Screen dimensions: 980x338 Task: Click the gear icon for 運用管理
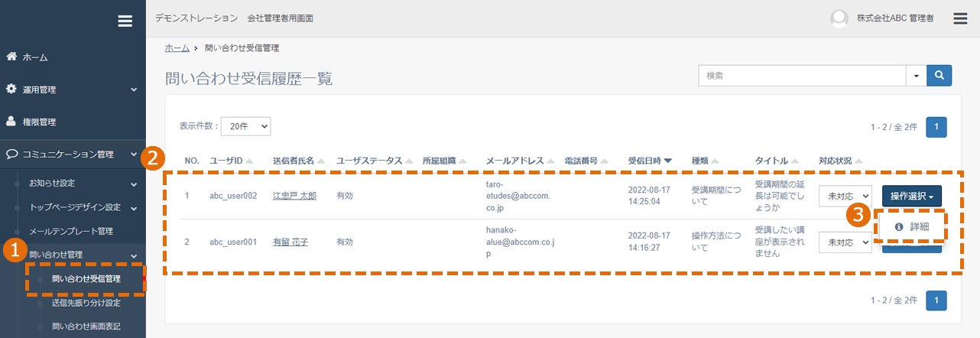[11, 89]
